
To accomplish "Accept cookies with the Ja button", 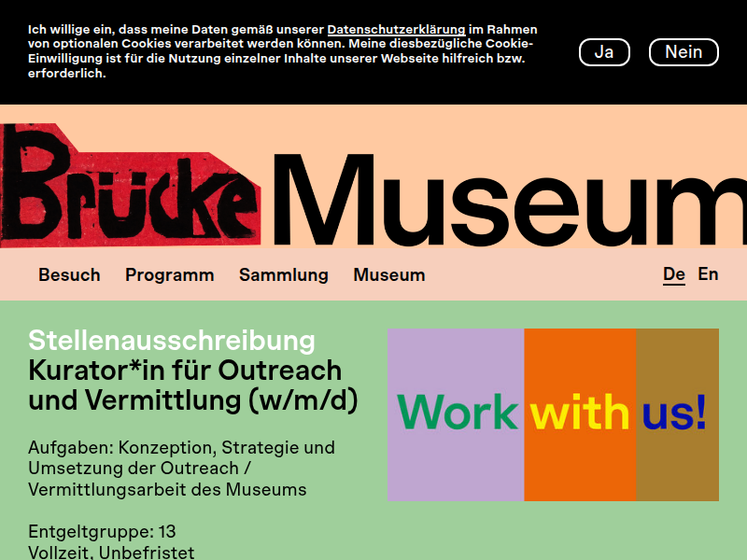I will pos(604,52).
